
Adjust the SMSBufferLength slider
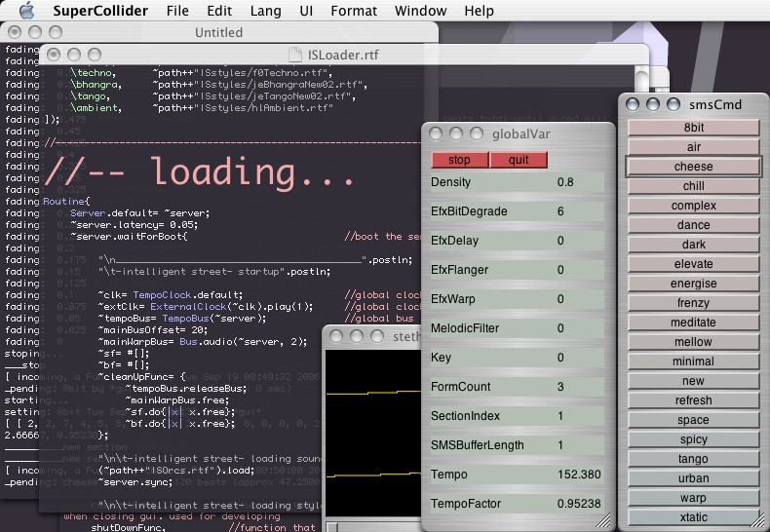518,445
